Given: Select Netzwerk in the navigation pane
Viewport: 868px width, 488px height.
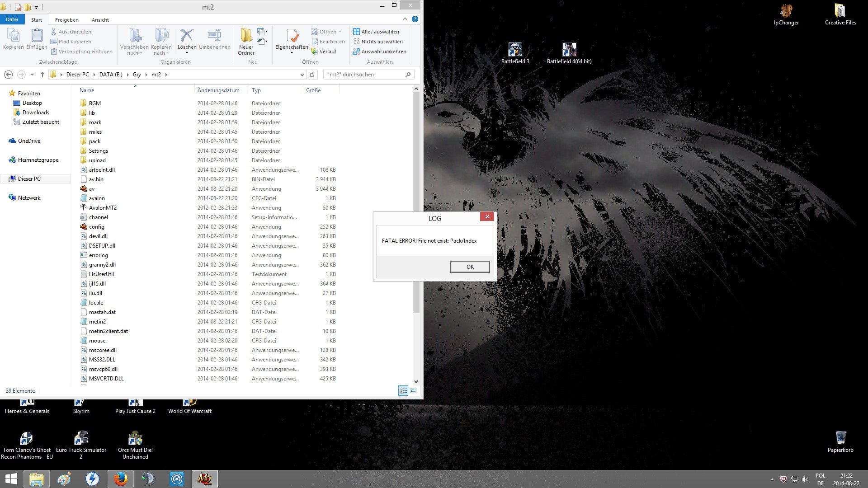Looking at the screenshot, I should 29,198.
